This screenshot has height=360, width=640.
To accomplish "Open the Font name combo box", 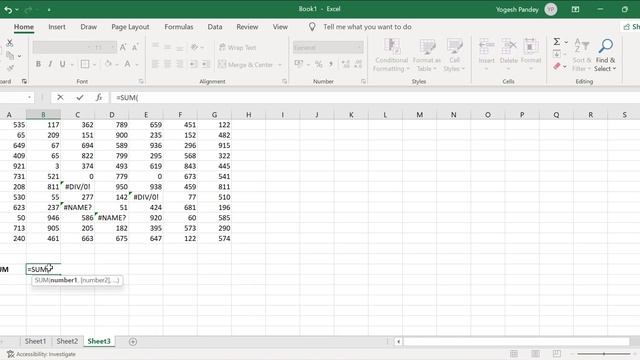I will (62, 47).
